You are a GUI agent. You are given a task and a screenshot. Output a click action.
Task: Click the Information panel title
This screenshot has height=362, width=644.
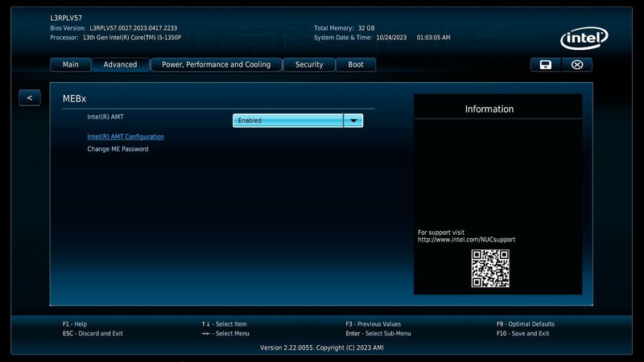tap(489, 109)
